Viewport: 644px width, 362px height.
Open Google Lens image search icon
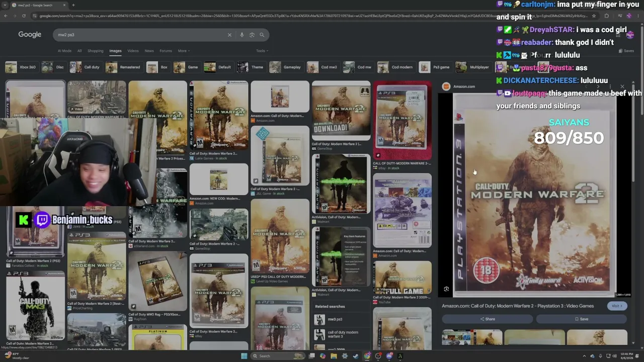point(252,35)
